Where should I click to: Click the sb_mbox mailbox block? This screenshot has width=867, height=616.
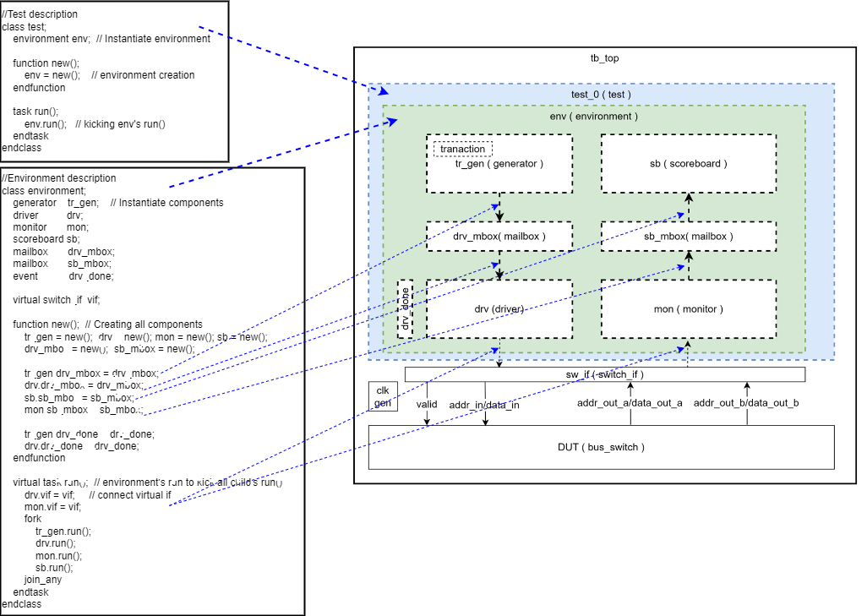688,237
